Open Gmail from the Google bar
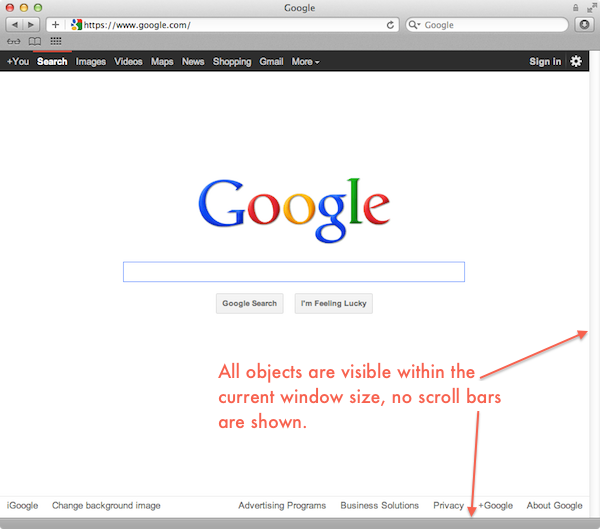600x529 pixels. click(x=271, y=62)
